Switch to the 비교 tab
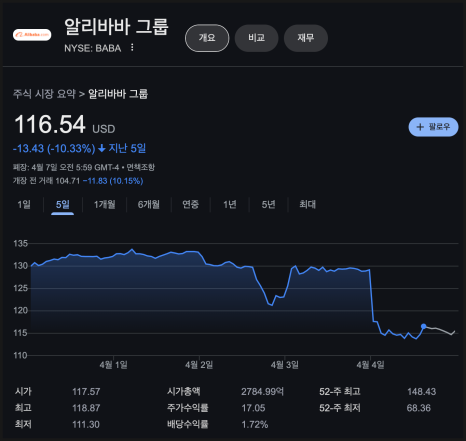 256,38
